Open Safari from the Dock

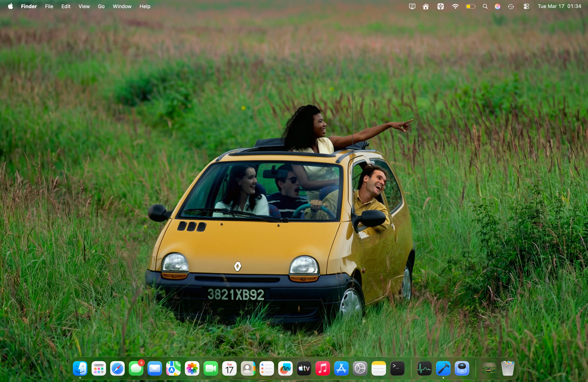coord(117,369)
